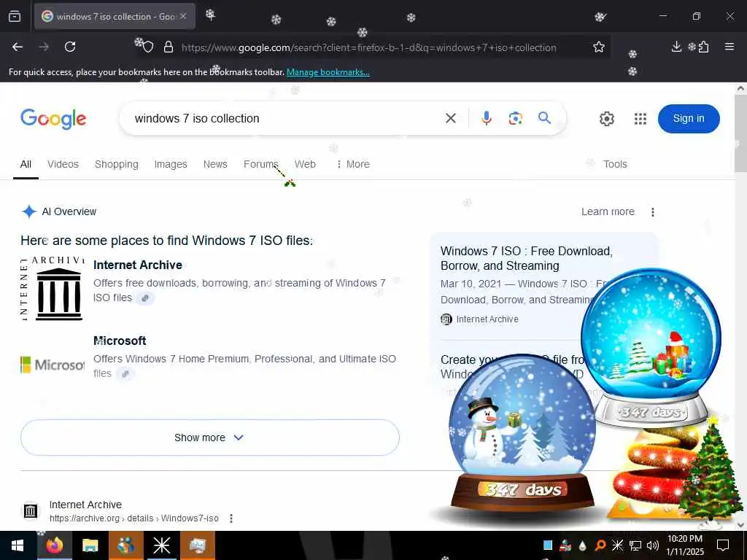
Task: Switch to the Videos tab
Action: (x=63, y=164)
